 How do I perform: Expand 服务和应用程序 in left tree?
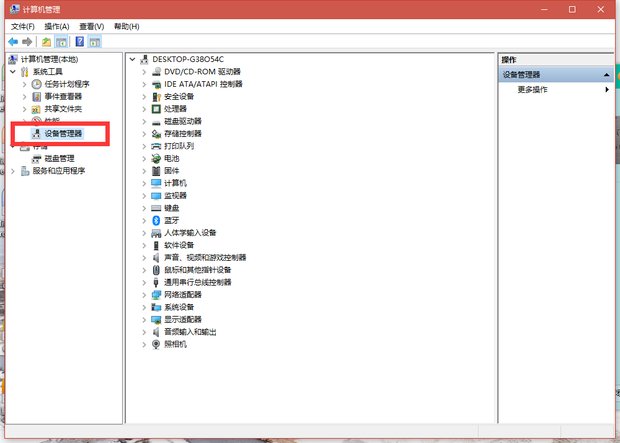click(13, 171)
